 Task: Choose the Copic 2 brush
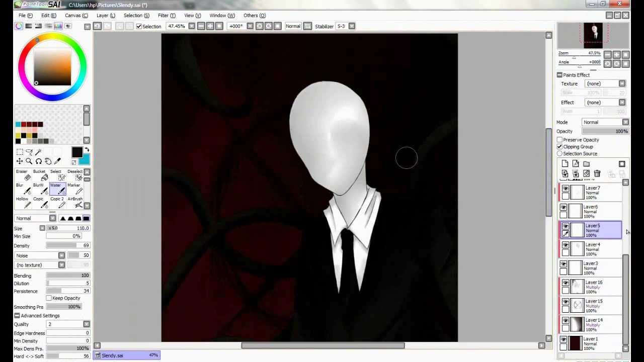click(x=57, y=202)
